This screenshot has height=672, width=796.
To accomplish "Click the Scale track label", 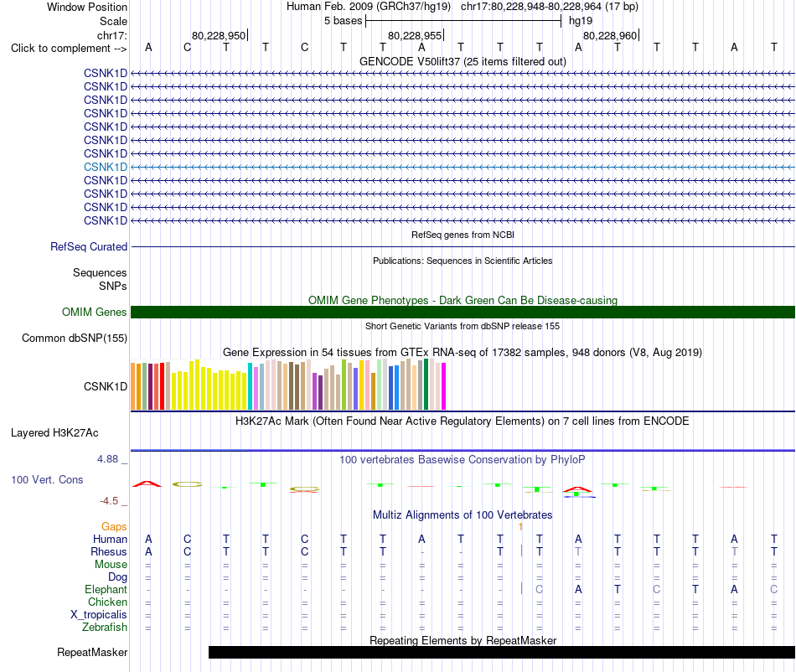I will [113, 21].
